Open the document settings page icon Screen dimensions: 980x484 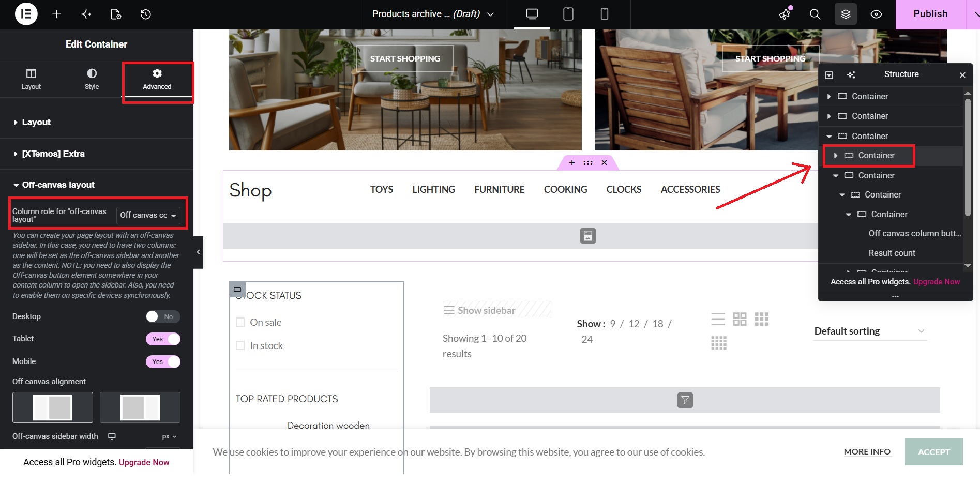point(116,14)
